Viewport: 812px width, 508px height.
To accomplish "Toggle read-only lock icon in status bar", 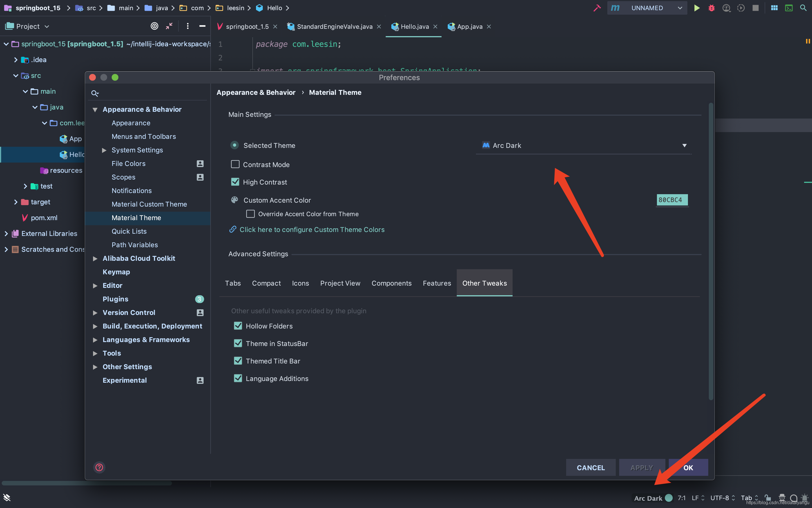I will [x=767, y=498].
